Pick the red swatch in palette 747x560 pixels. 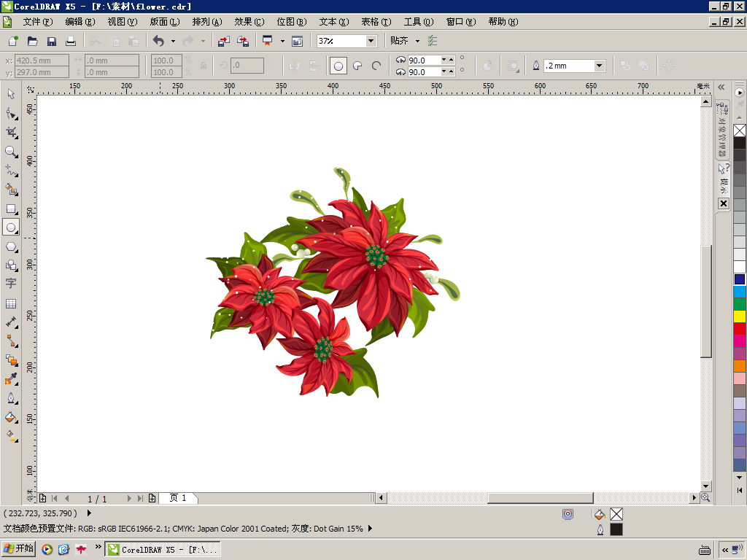740,329
